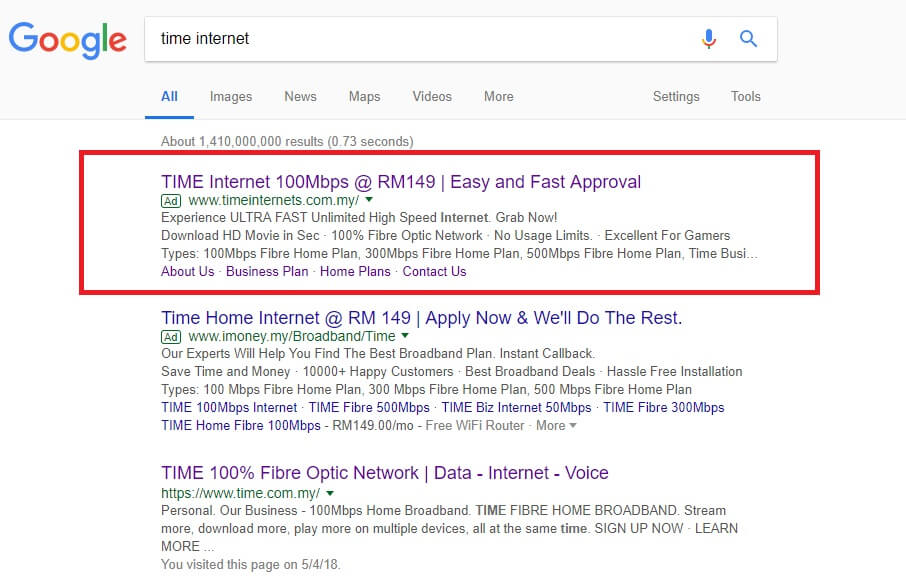Open the TIME Biz Internet 50Mbps sitelink
Image resolution: width=906 pixels, height=582 pixels.
517,407
